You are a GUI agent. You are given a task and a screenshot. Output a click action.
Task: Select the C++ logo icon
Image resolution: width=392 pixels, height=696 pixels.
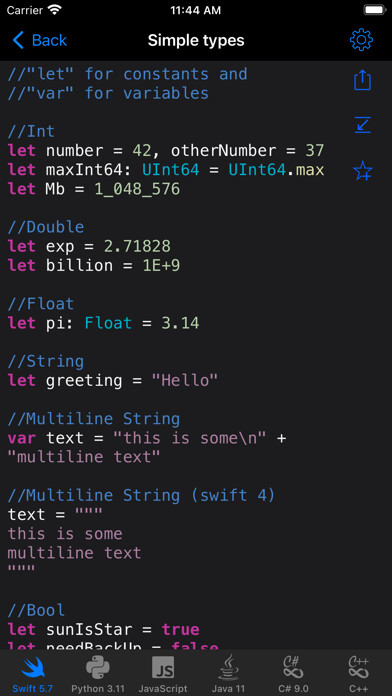[x=359, y=667]
